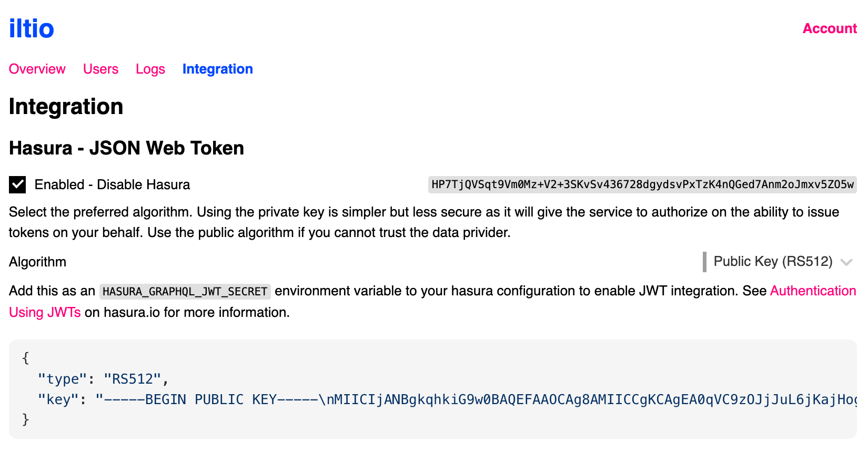Image resolution: width=868 pixels, height=453 pixels.
Task: Open the Account page
Action: (x=829, y=29)
